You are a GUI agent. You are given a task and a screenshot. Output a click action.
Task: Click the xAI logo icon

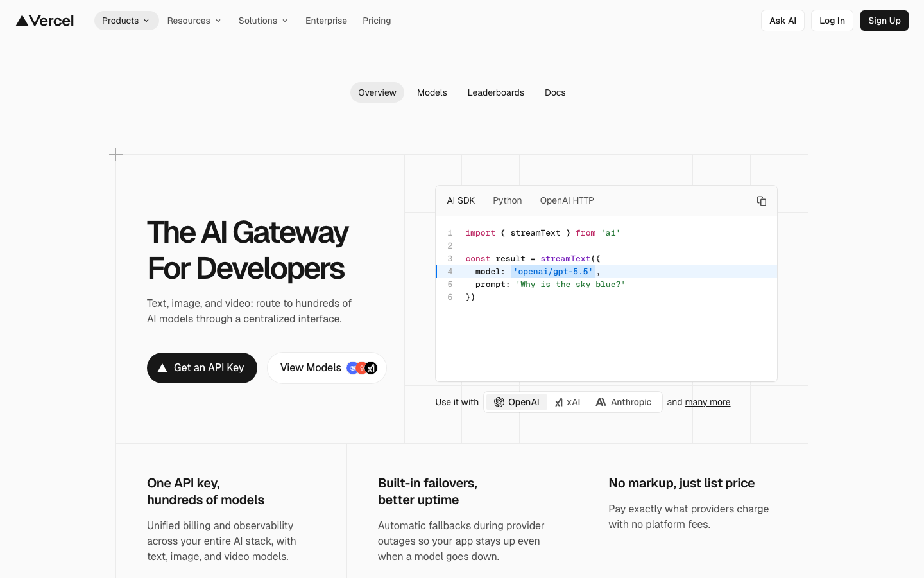tap(559, 402)
